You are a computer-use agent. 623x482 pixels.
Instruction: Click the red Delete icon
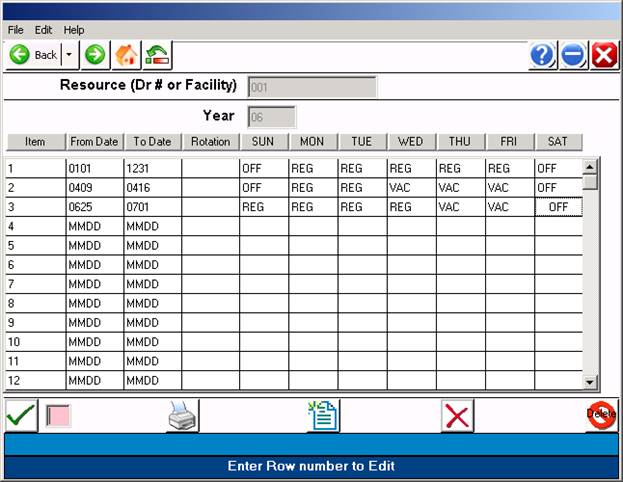601,415
